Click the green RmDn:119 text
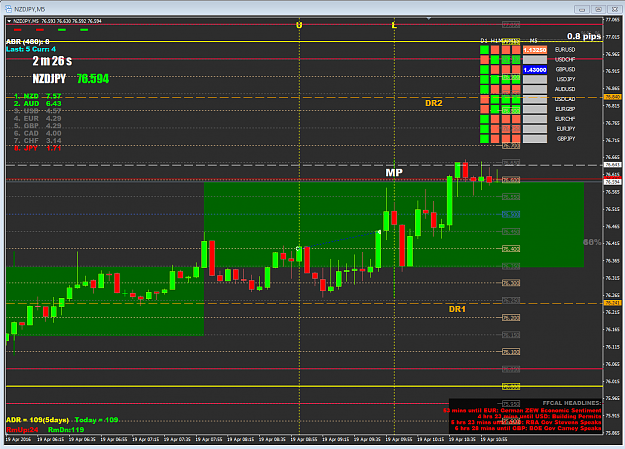The width and height of the screenshot is (625, 449). tap(66, 429)
